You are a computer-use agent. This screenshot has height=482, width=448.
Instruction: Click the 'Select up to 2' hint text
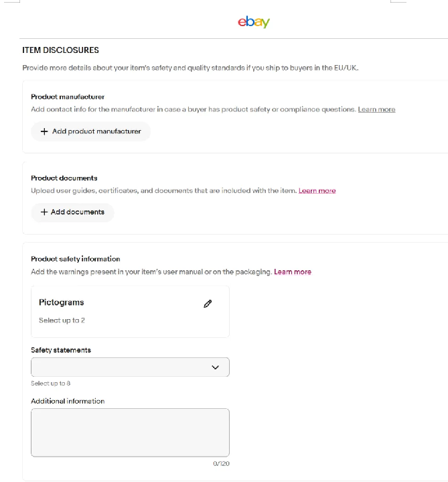click(62, 320)
